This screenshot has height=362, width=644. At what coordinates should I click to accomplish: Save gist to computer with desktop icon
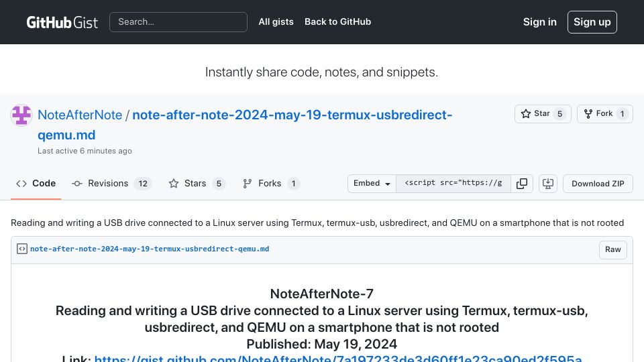(x=548, y=184)
